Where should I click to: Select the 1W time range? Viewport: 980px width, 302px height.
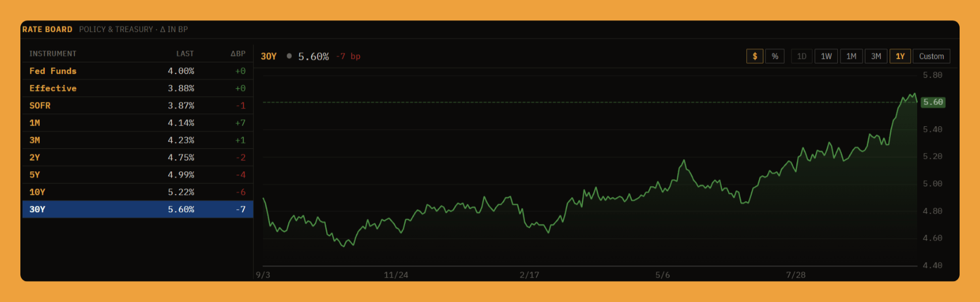pos(826,56)
